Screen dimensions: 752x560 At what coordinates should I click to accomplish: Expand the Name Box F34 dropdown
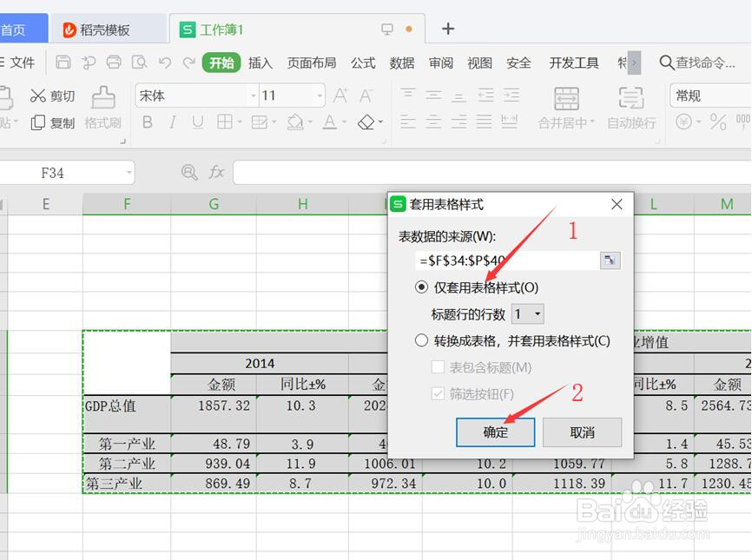coord(129,173)
